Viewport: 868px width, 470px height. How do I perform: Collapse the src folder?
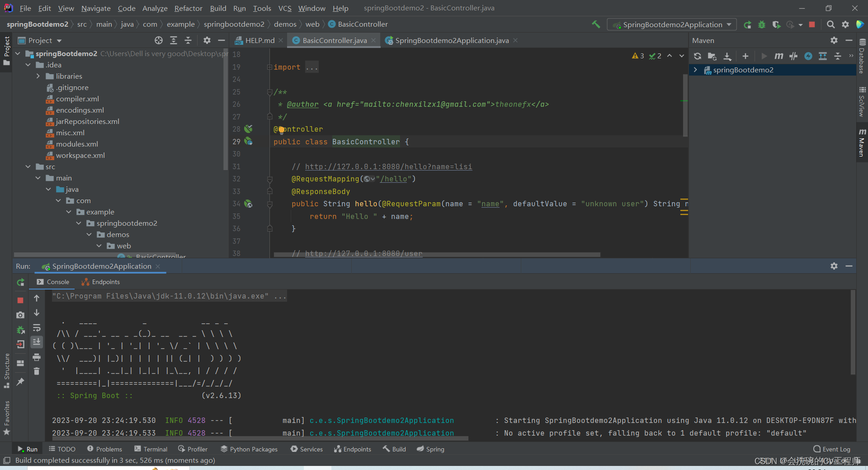click(28, 166)
